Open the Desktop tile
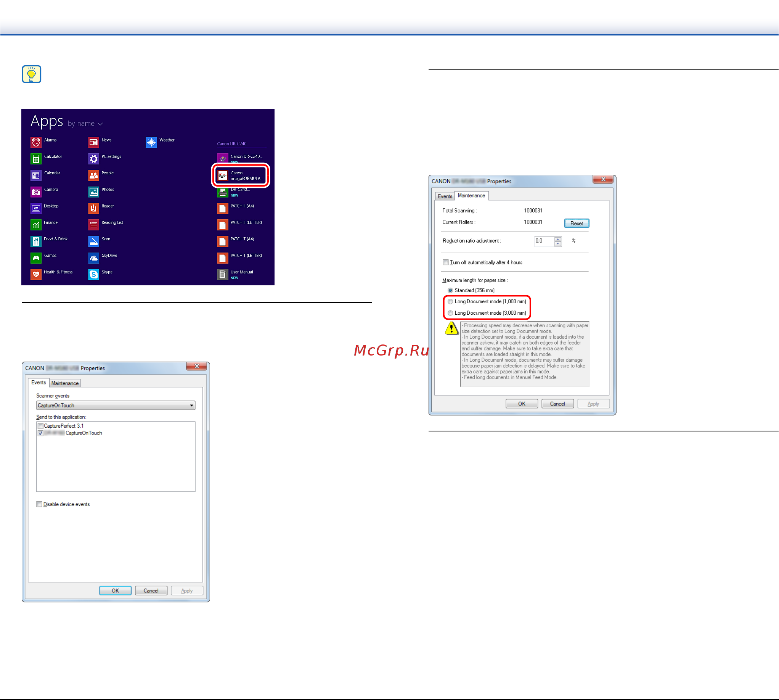 [36, 208]
